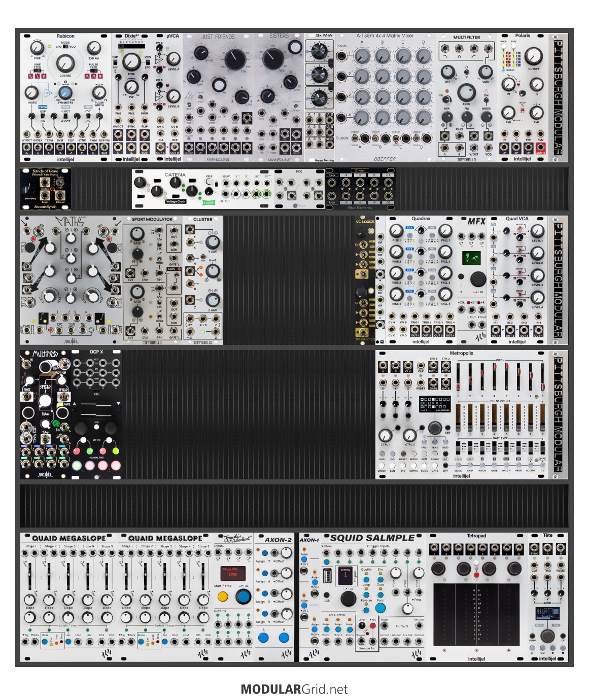Click the µVCA OUT A jack

pyautogui.click(x=160, y=148)
